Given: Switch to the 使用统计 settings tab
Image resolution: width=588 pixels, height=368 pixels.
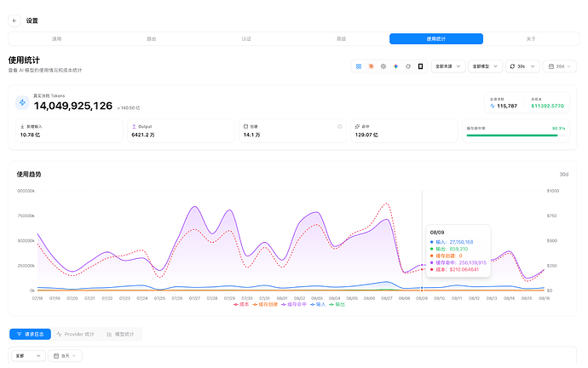Looking at the screenshot, I should pos(436,39).
